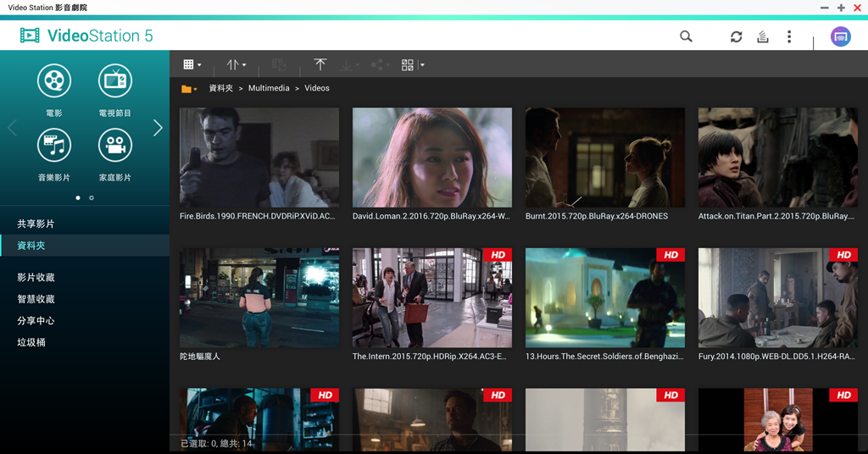Click the Fury.2014.1080p.WEB-DL file name

click(776, 357)
